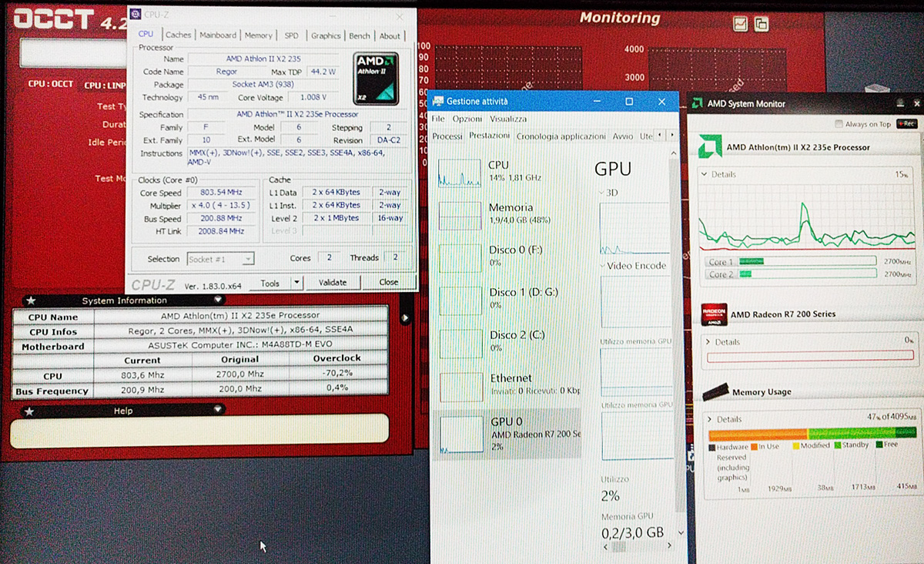Click the AMD Athlon II logo in CPU-Z

(375, 78)
